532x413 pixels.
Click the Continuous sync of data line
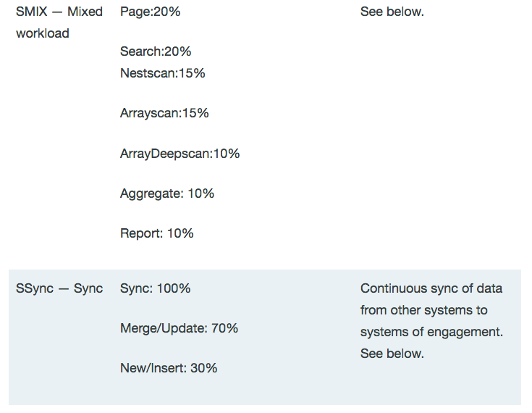[x=431, y=288]
